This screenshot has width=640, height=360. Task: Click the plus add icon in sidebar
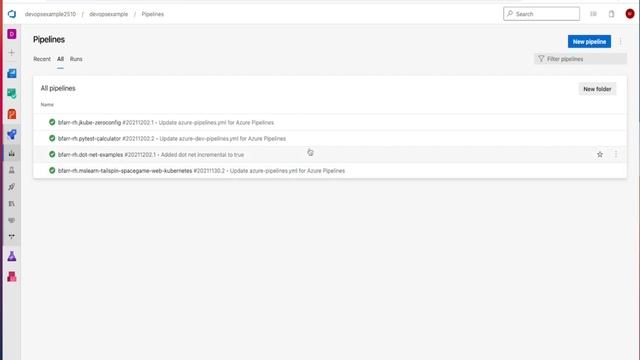pos(12,53)
